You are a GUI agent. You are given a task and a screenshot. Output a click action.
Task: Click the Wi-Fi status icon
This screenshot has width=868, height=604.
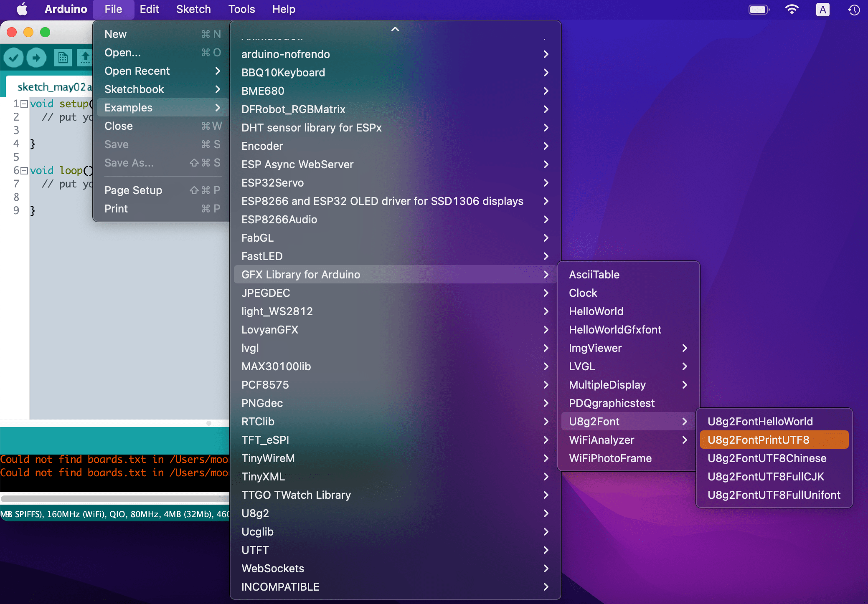(x=792, y=9)
